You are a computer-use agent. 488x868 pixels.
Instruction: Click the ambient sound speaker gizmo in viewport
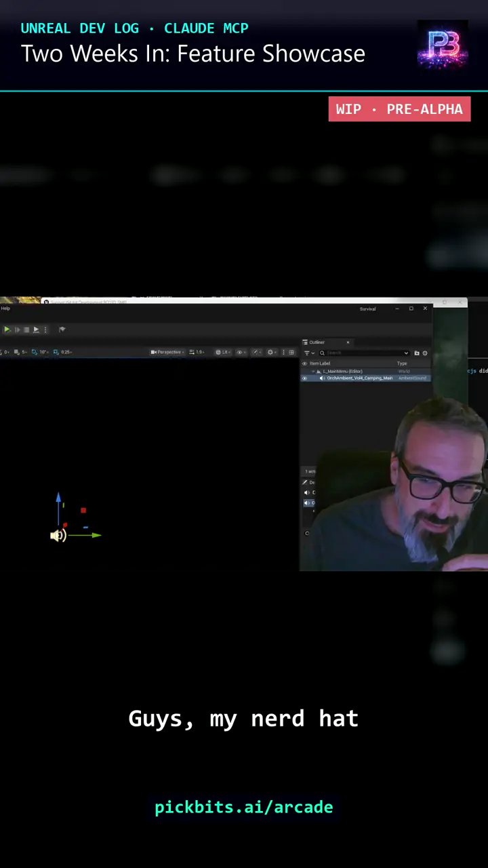[58, 536]
